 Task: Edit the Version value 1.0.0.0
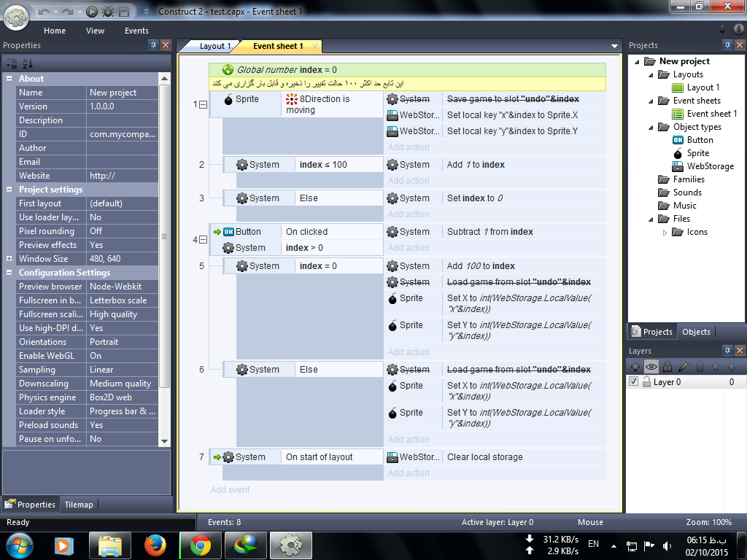[x=122, y=106]
